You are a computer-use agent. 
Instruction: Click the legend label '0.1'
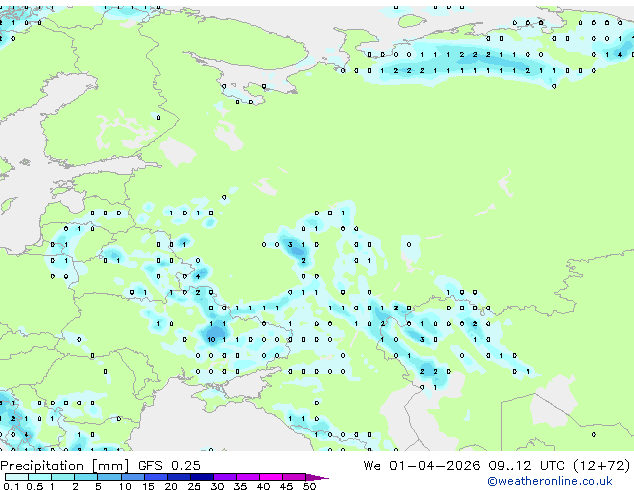coord(11,486)
